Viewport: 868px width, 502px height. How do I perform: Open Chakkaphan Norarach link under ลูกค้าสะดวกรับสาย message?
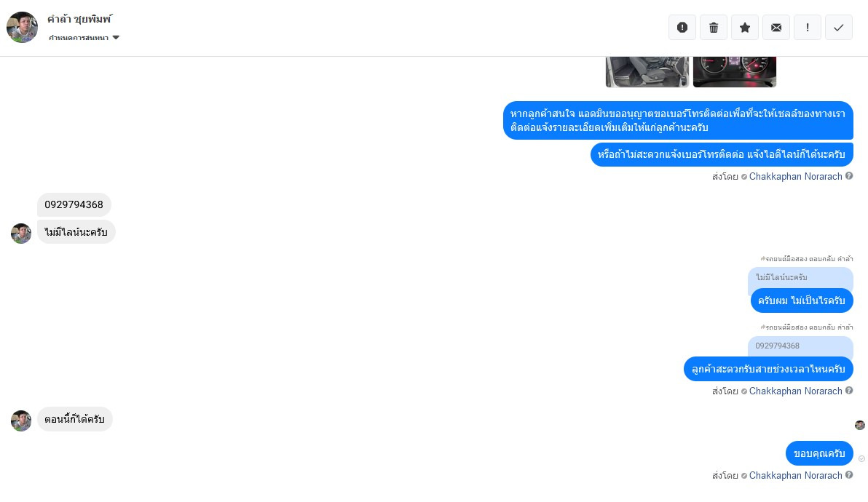tap(795, 391)
